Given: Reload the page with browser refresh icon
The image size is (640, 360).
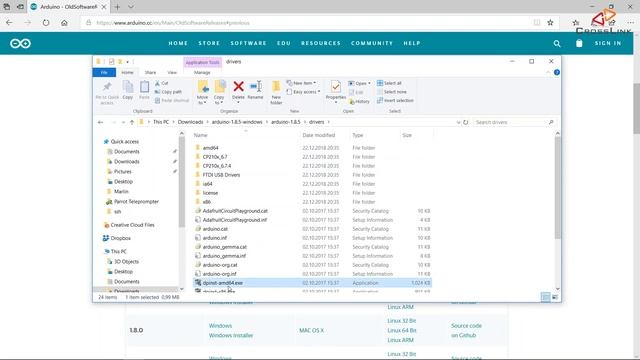Looking at the screenshot, I should 46,23.
